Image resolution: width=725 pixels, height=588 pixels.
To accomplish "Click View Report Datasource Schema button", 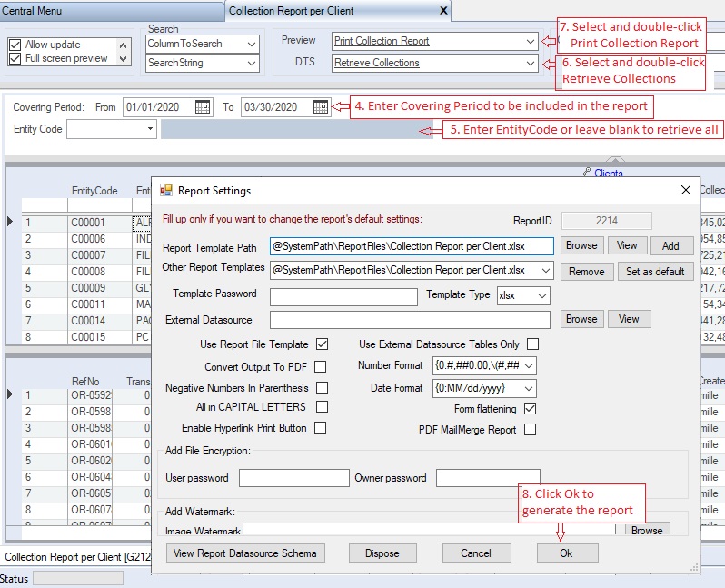I will click(x=245, y=553).
